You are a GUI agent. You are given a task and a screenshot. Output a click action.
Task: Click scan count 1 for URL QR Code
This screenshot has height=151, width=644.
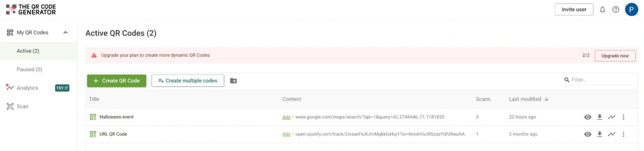tap(477, 134)
